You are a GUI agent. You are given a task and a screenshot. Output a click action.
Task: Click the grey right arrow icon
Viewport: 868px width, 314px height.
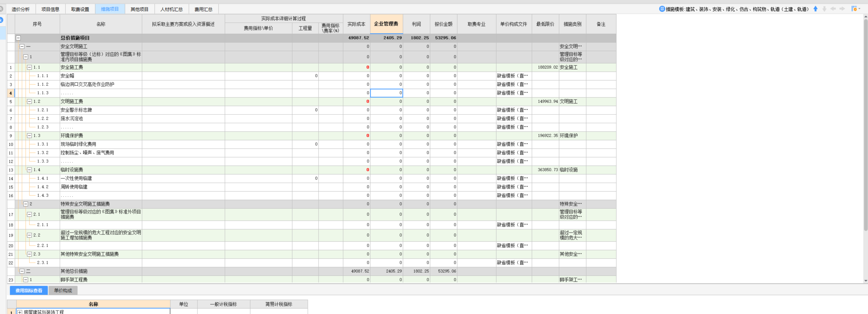(x=842, y=9)
